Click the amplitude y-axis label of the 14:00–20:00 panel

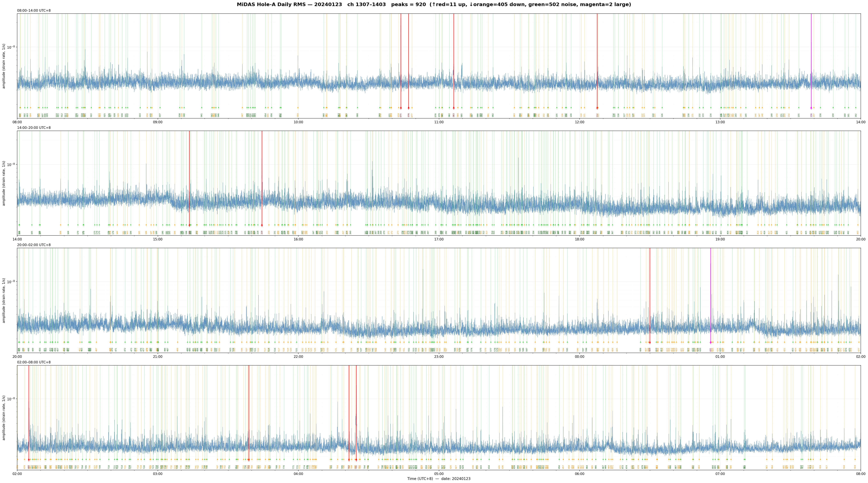click(4, 183)
